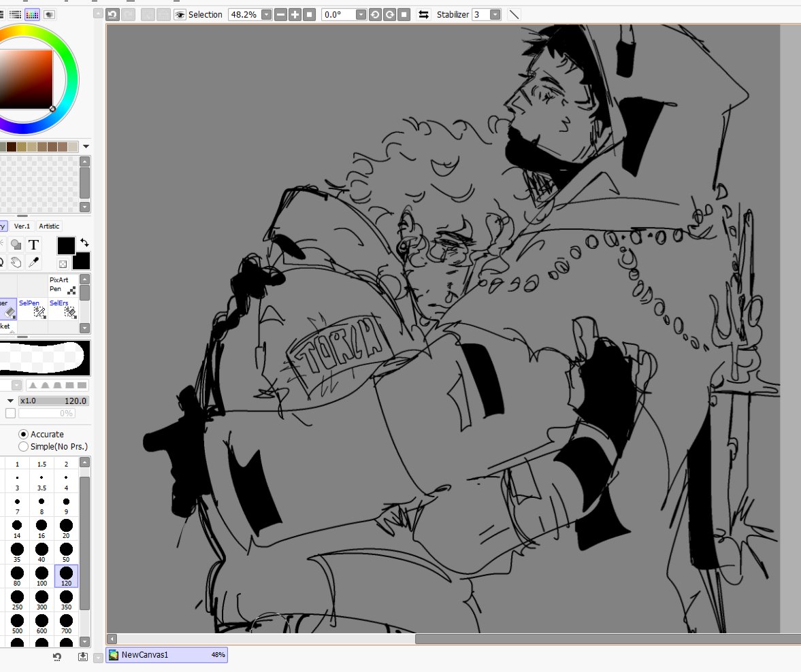Click the scratchpad scroll-down arrow
This screenshot has width=801, height=672.
85,207
